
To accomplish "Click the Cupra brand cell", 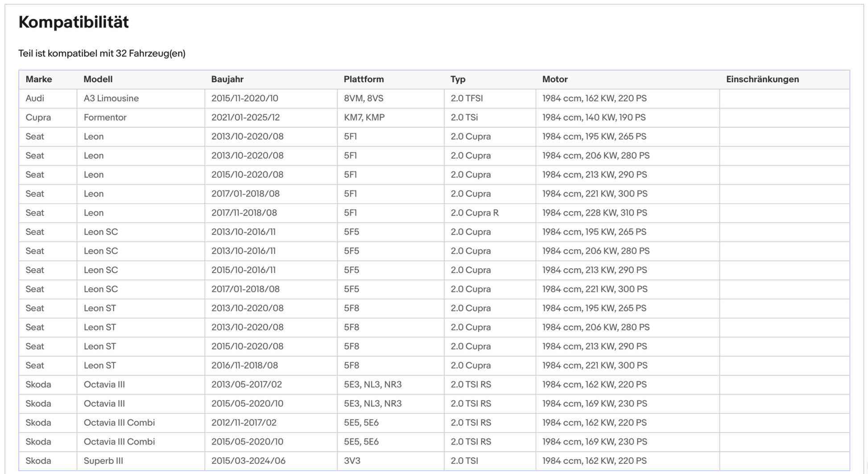I will point(38,117).
